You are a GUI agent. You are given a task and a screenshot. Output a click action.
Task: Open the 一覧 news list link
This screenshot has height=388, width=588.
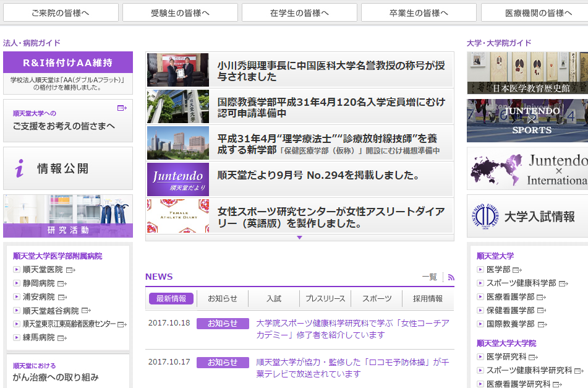coord(429,277)
